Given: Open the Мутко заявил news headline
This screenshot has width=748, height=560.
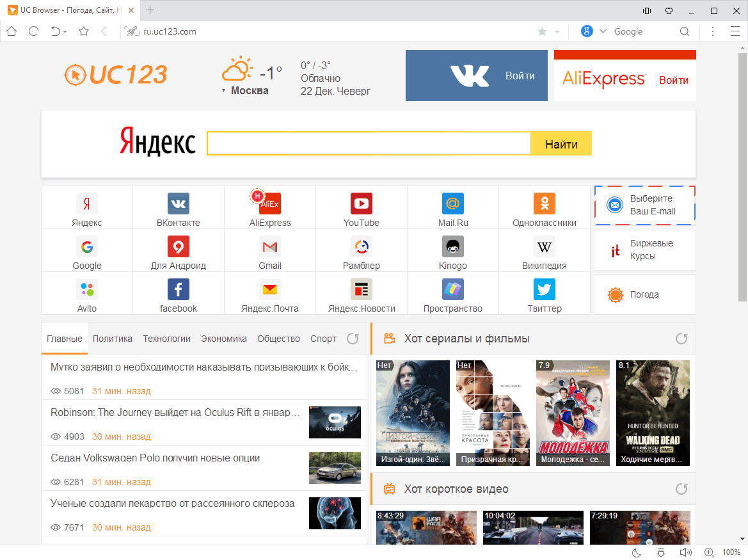Looking at the screenshot, I should click(204, 367).
